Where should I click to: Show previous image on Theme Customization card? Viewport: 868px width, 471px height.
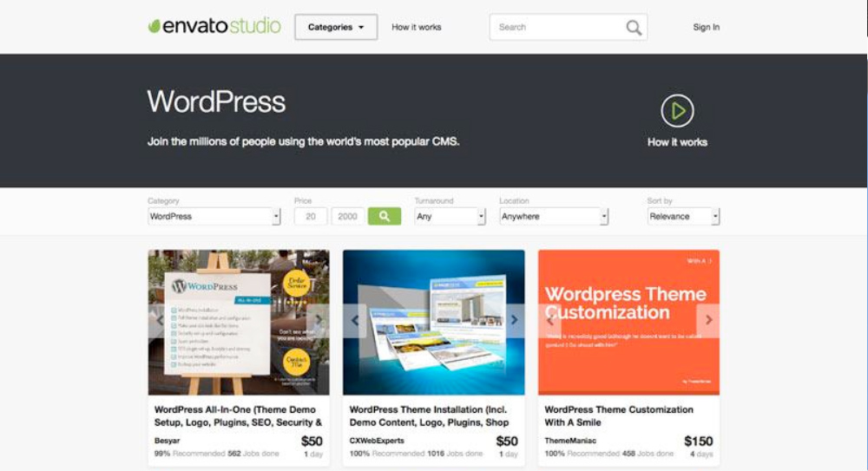pyautogui.click(x=549, y=320)
